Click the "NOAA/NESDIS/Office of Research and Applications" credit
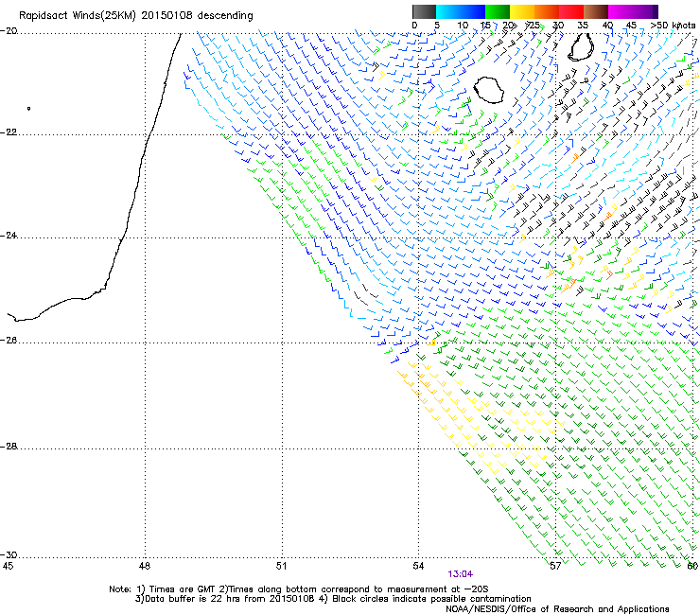The width and height of the screenshot is (700, 615). [x=557, y=609]
